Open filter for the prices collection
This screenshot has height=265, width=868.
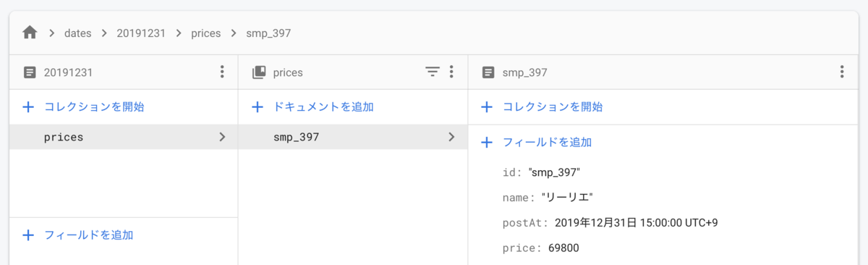(432, 72)
